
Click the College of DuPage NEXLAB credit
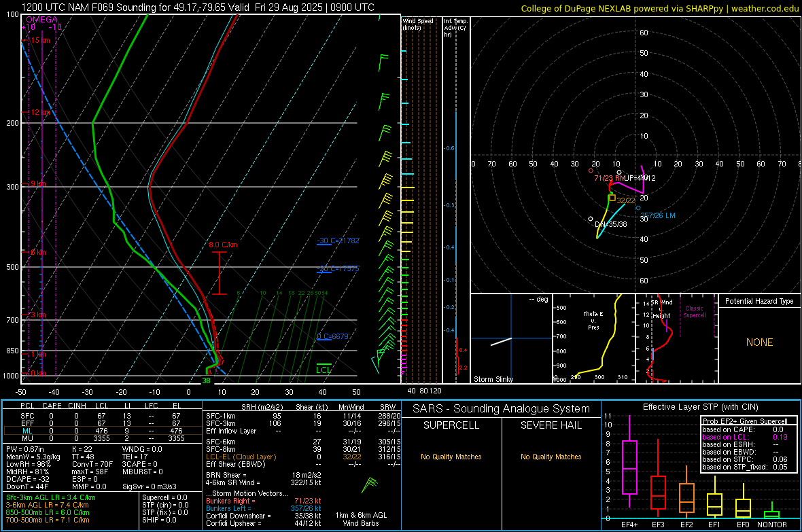click(660, 8)
